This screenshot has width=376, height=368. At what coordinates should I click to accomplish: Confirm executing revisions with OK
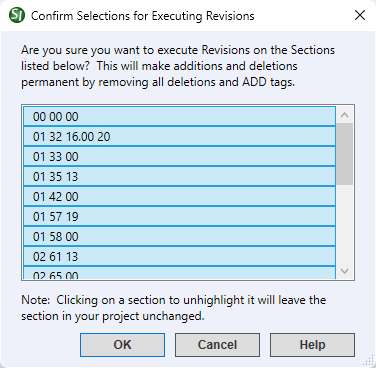122,345
